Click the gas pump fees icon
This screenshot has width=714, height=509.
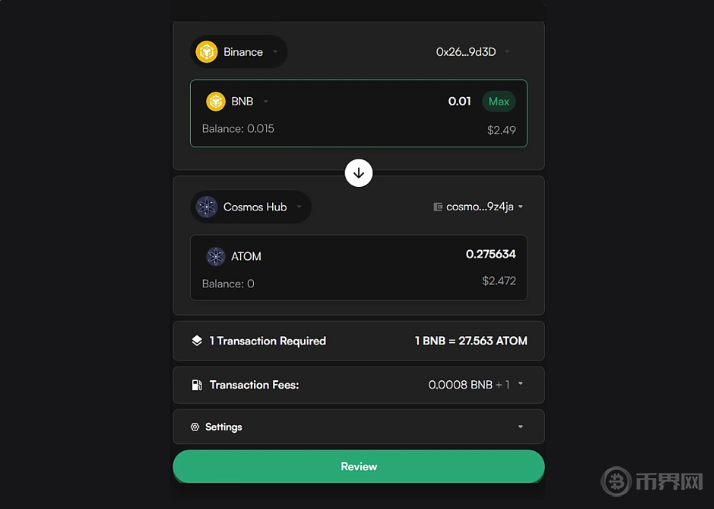(197, 385)
